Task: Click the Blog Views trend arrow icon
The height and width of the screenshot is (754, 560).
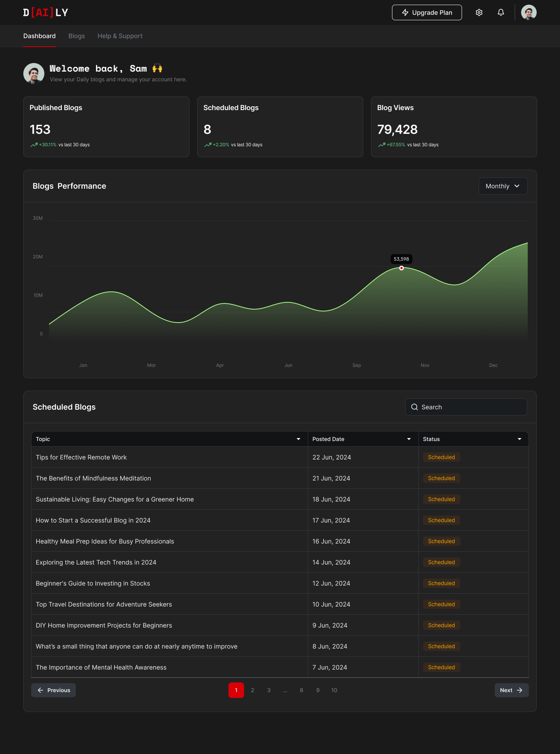Action: (x=381, y=145)
